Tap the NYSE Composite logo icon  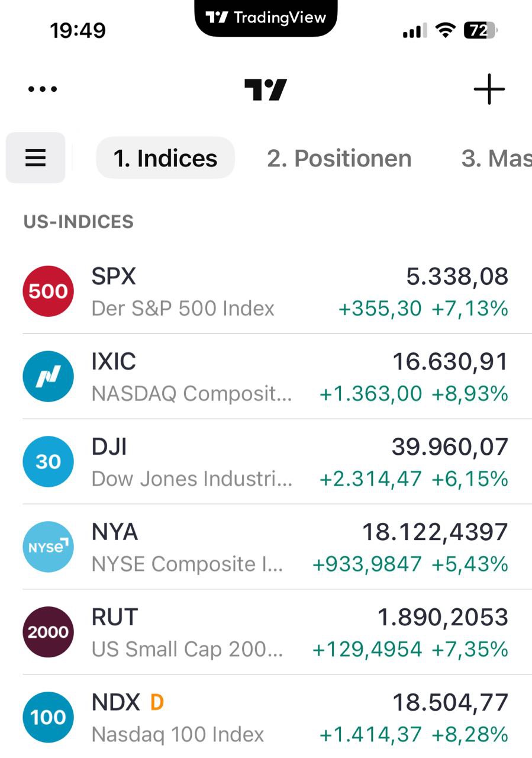48,547
